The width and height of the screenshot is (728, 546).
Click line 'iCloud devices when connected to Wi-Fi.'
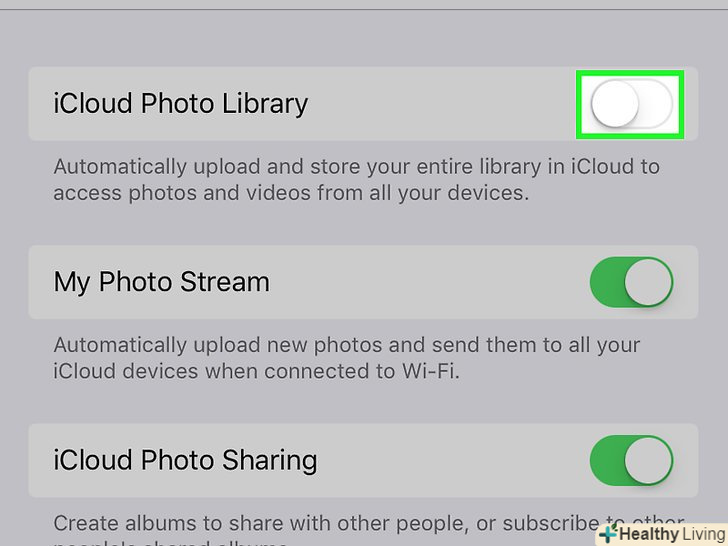256,371
